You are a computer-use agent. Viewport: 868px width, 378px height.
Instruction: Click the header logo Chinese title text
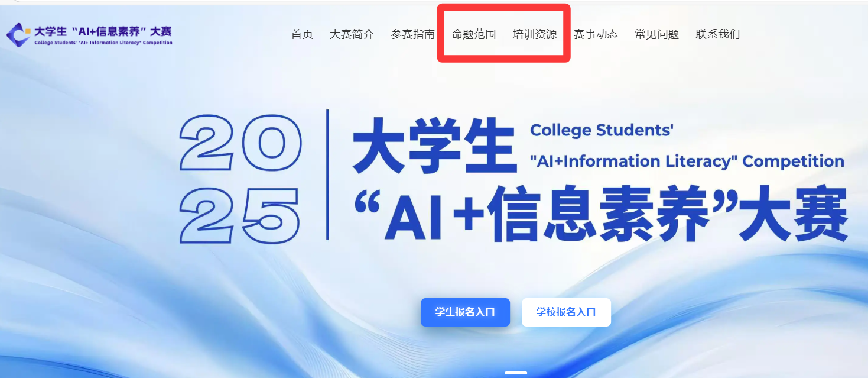(103, 31)
